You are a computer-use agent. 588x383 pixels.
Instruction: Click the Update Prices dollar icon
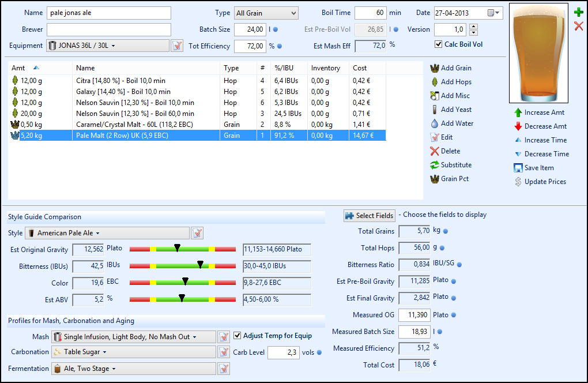coord(518,182)
